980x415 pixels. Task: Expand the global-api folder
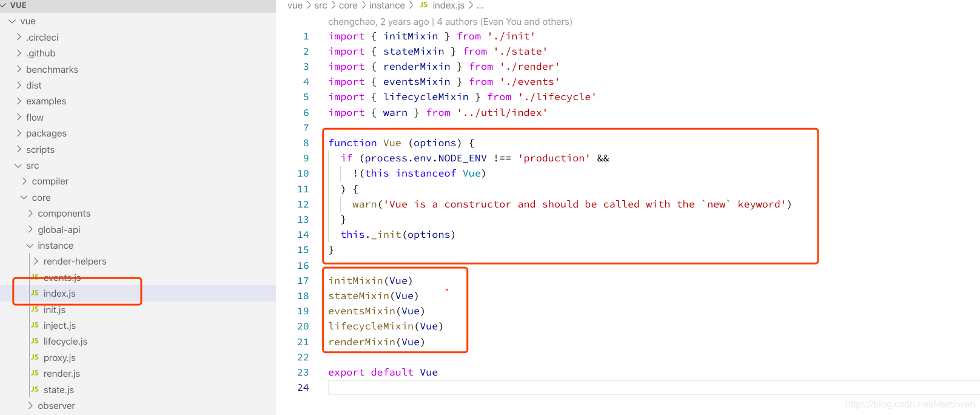coord(30,230)
